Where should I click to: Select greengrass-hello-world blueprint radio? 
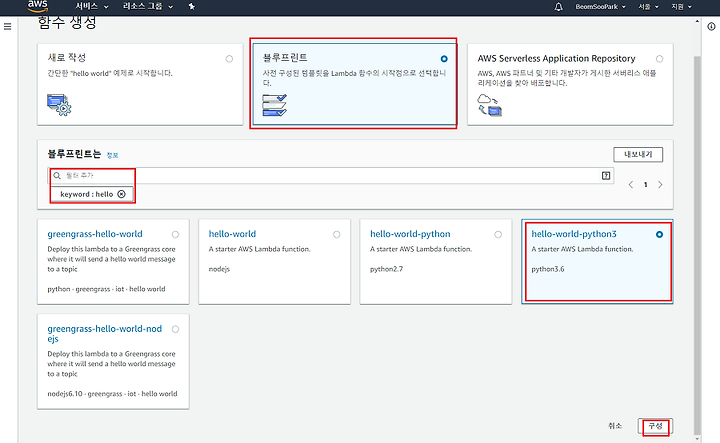click(175, 235)
